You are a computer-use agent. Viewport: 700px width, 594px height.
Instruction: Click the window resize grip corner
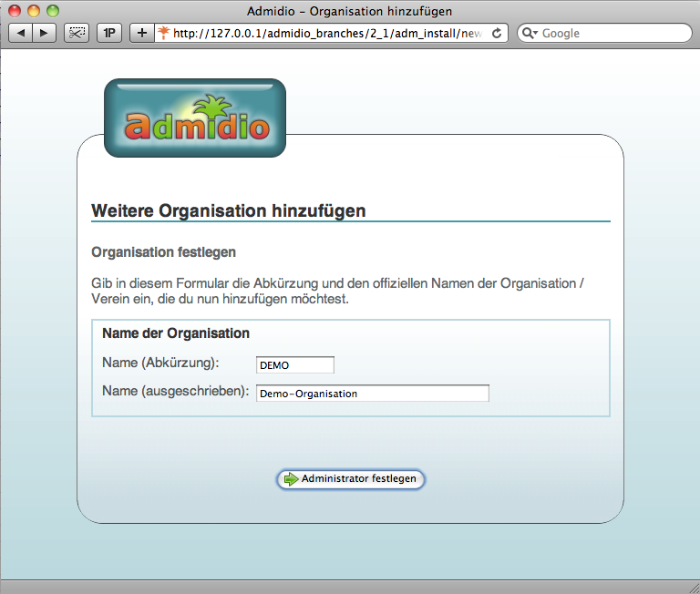coord(694,588)
